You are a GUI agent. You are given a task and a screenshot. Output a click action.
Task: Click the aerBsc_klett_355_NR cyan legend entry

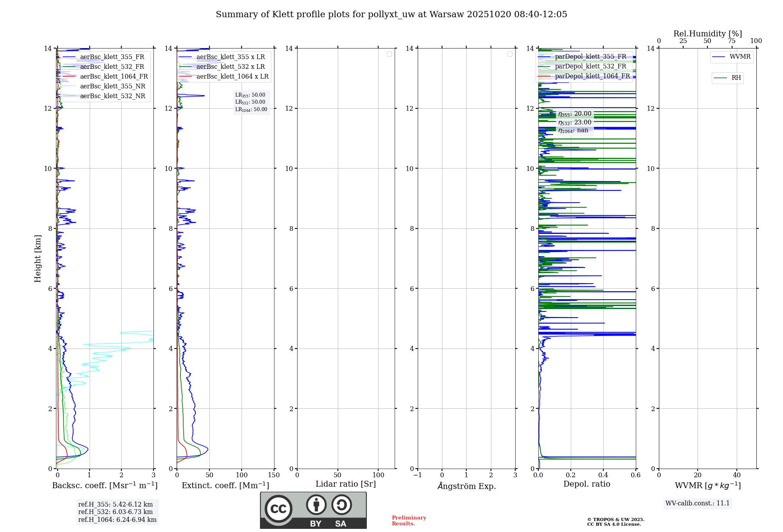[x=112, y=86]
